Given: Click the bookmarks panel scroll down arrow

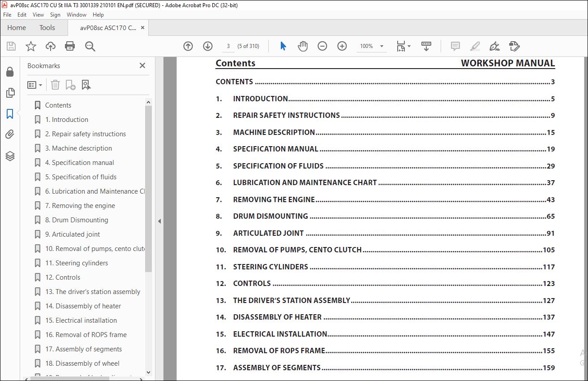Looking at the screenshot, I should click(x=149, y=372).
